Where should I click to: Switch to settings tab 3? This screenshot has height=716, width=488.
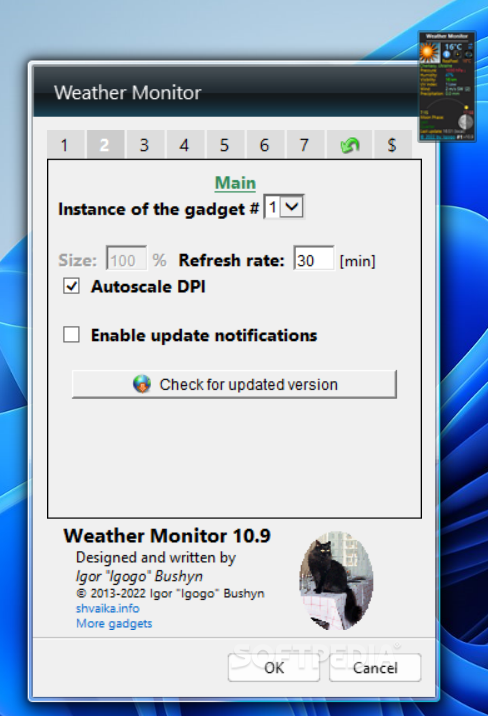[x=145, y=145]
